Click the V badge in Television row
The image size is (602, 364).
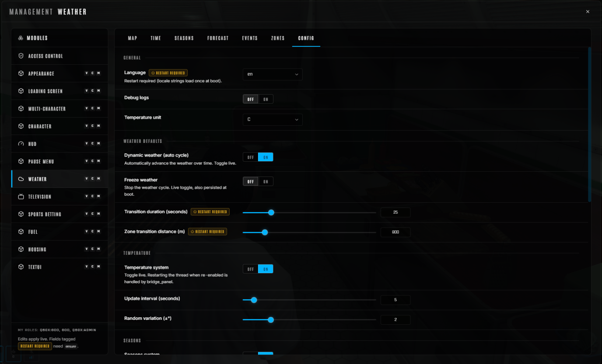point(87,196)
